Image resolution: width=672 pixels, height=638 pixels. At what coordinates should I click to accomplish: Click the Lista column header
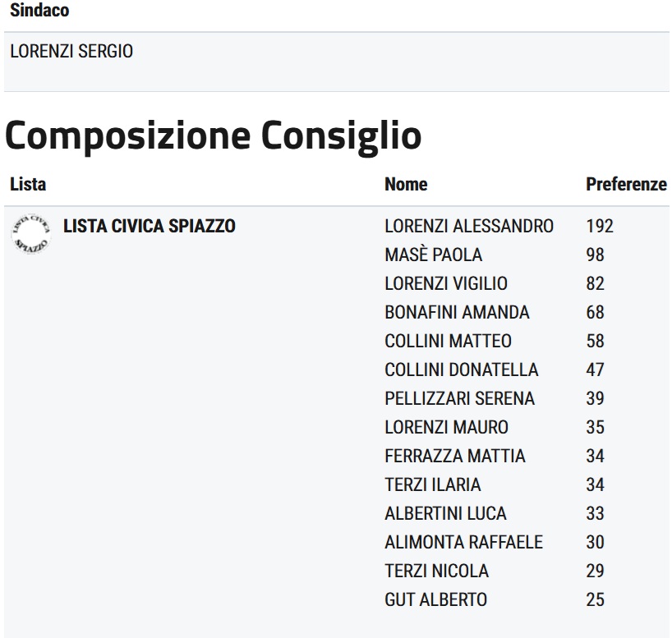pyautogui.click(x=28, y=184)
